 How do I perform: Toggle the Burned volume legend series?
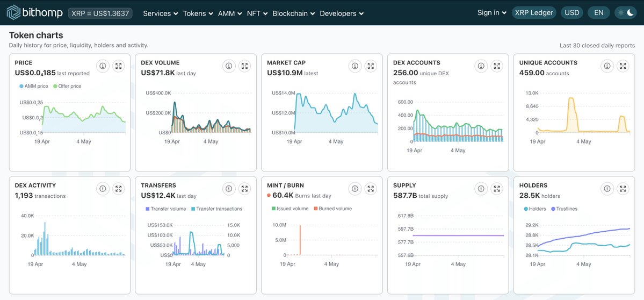(332, 209)
